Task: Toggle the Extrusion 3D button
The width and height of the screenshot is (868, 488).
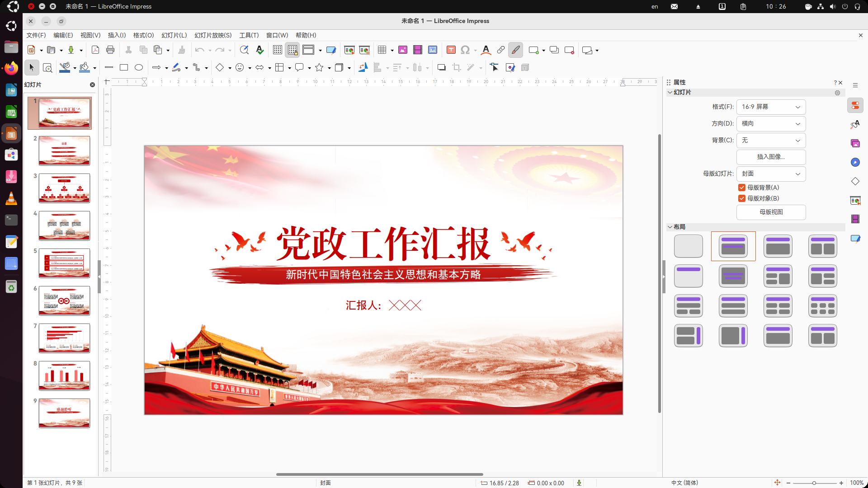Action: 525,68
